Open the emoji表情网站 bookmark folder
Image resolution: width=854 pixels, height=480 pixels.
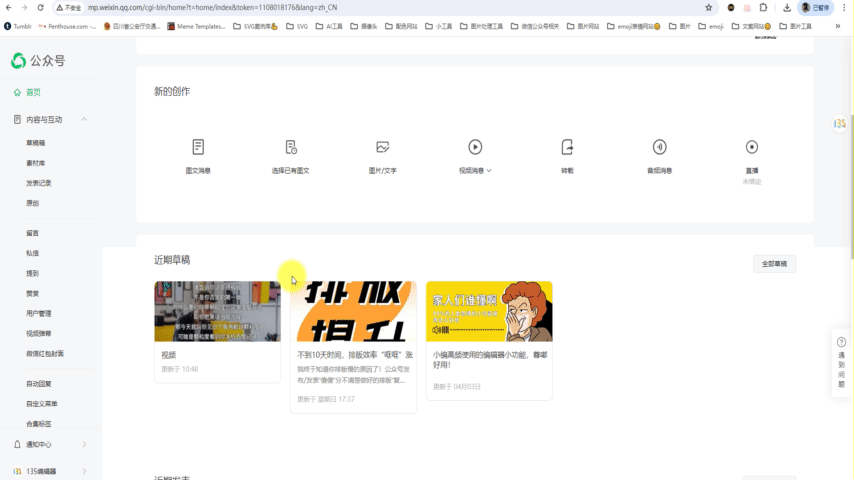click(x=633, y=26)
